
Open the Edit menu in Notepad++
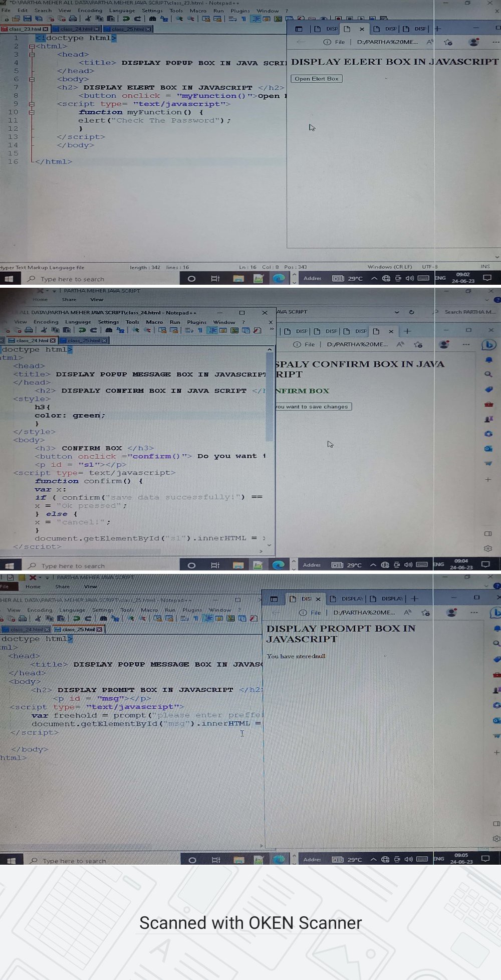click(23, 11)
